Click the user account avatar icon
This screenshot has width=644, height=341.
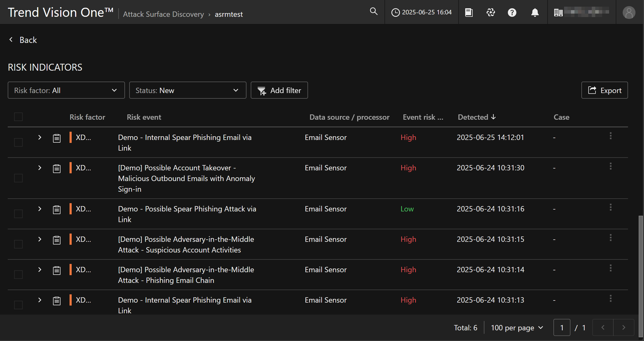tap(629, 13)
